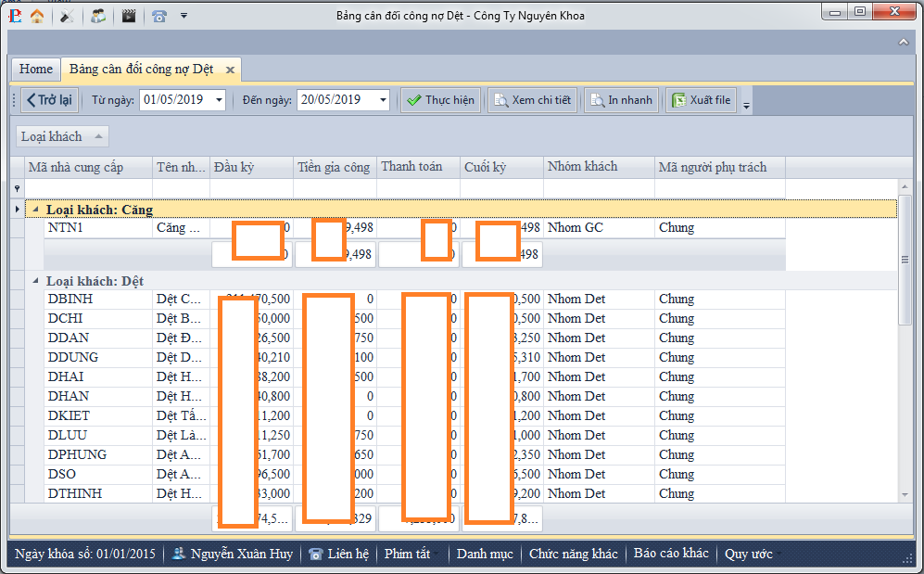The width and height of the screenshot is (924, 574).
Task: Click Ngày khóa sổ status entry
Action: (85, 554)
